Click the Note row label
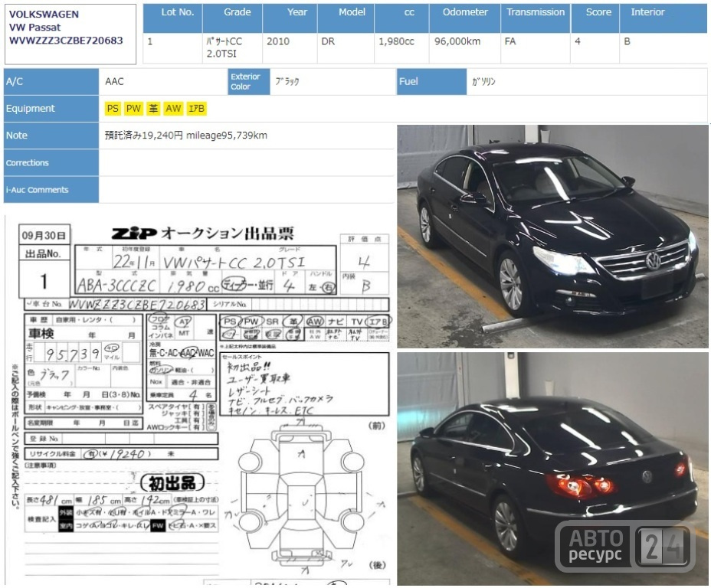 pyautogui.click(x=51, y=136)
